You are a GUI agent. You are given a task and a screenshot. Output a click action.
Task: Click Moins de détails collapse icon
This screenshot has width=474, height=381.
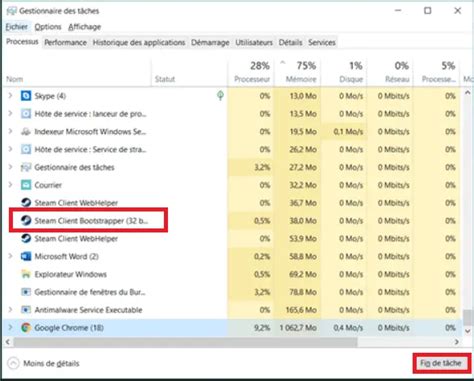pos(13,363)
